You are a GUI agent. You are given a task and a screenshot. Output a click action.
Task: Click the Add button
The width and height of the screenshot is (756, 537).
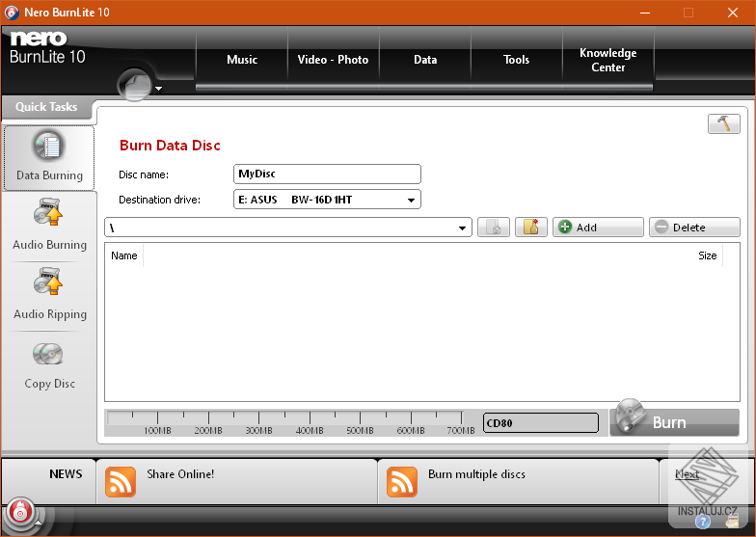[x=598, y=228]
